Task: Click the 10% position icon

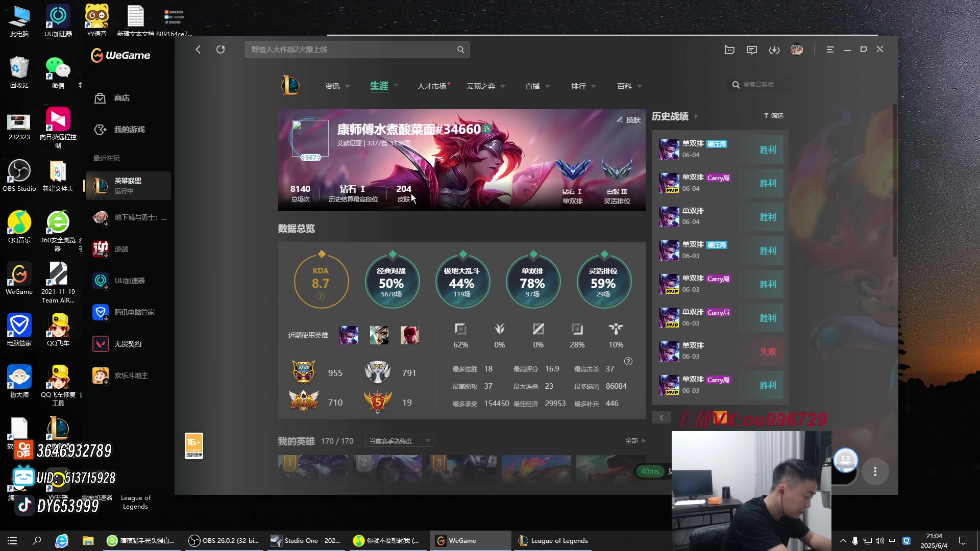Action: [616, 329]
